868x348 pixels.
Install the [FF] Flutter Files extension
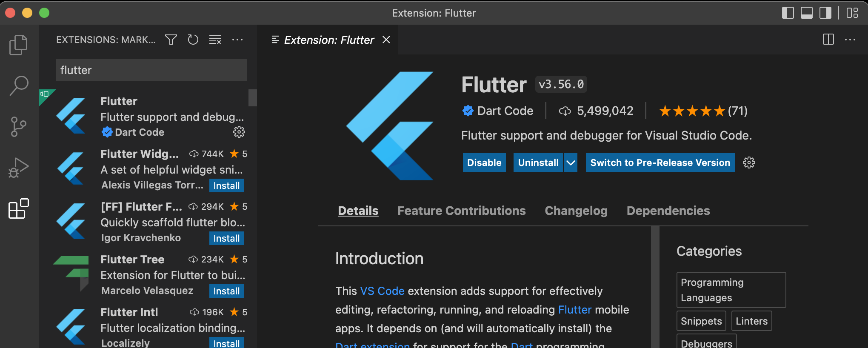[x=226, y=238]
